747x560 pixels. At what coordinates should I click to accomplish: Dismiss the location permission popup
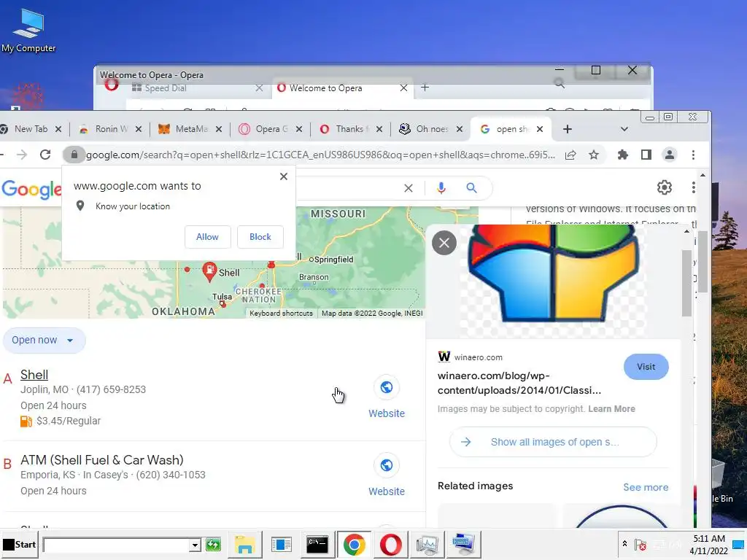click(x=284, y=176)
